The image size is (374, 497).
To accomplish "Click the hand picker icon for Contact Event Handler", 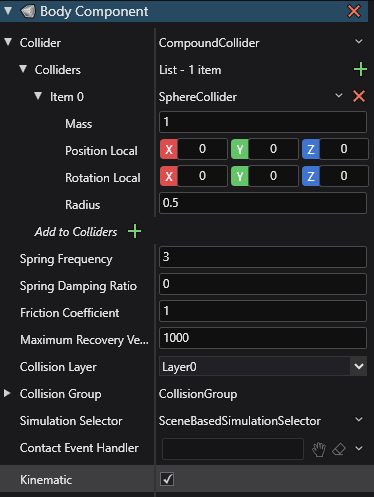I will click(319, 449).
